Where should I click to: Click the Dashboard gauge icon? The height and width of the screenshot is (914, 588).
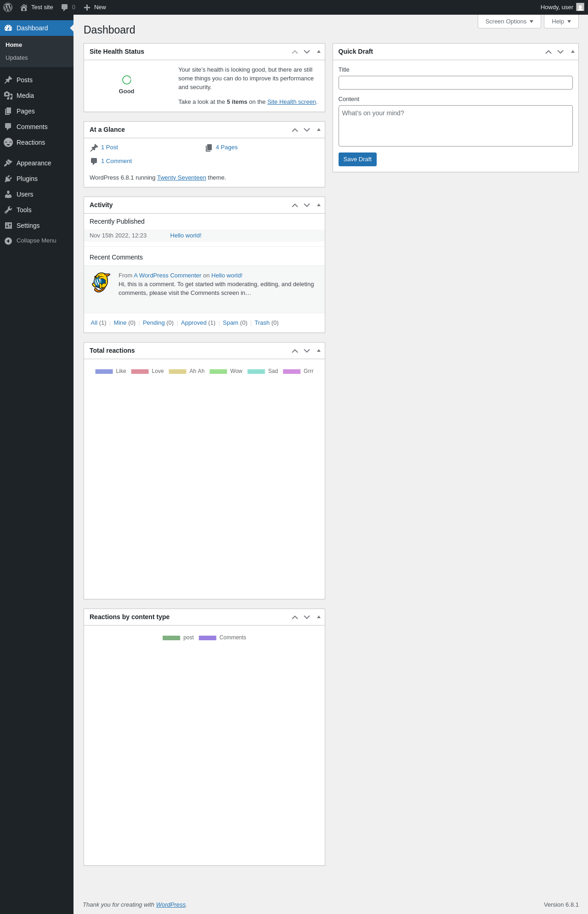click(8, 28)
